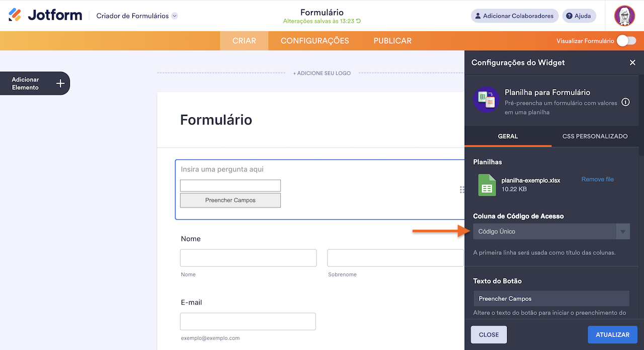644x350 pixels.
Task: Switch to the CSS PERSONALIZADO tab
Action: pyautogui.click(x=595, y=136)
